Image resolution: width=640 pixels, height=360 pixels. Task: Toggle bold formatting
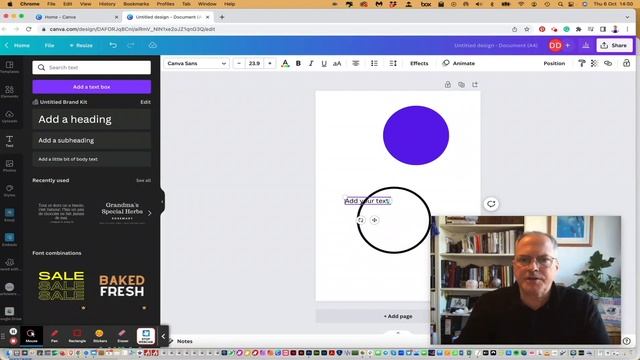pyautogui.click(x=298, y=63)
